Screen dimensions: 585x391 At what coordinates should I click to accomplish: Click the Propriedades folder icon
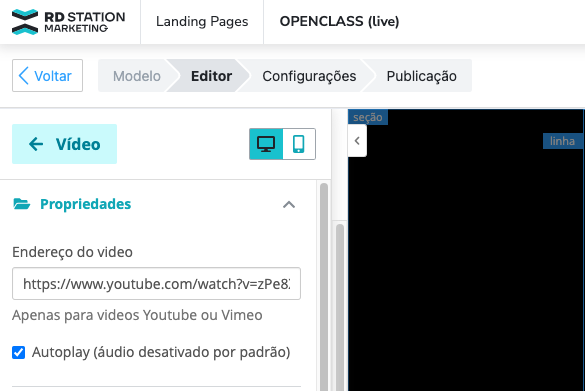pos(22,204)
